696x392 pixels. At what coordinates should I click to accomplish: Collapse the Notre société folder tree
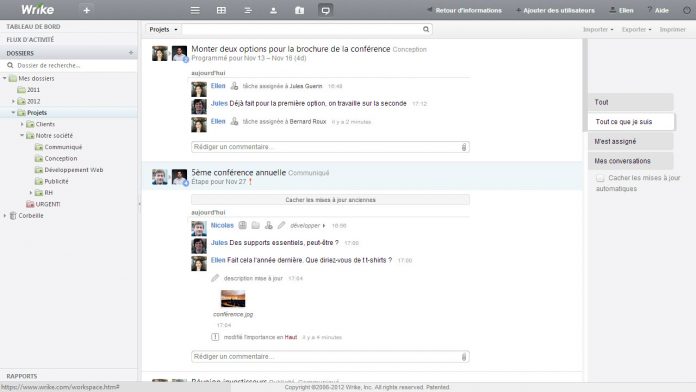point(22,135)
